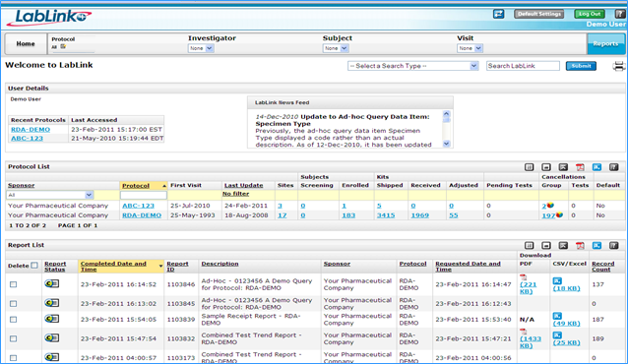Check delete box for report 1103173
628x364 pixels.
click(x=13, y=358)
